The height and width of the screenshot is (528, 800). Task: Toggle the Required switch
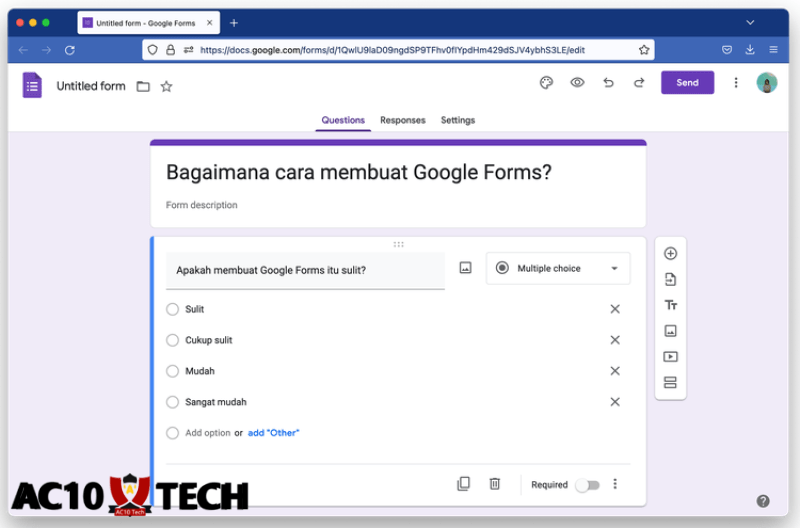point(587,485)
